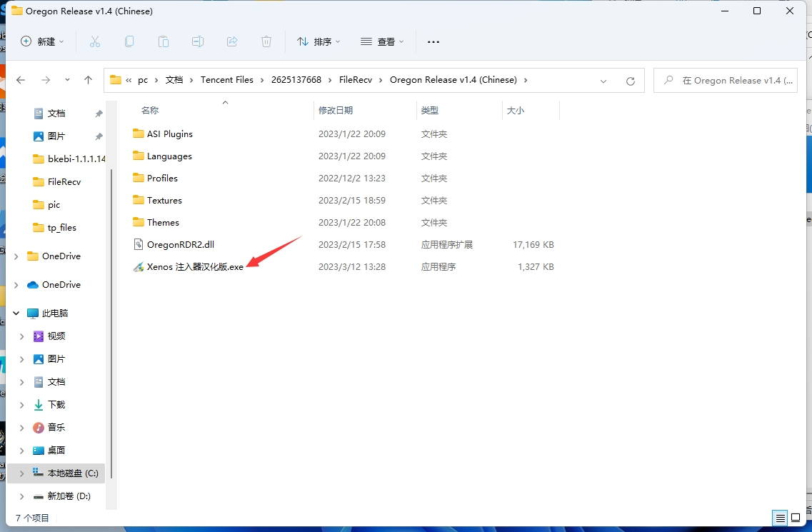The image size is (812, 532).
Task: Click the Delete trash can icon
Action: (x=266, y=42)
